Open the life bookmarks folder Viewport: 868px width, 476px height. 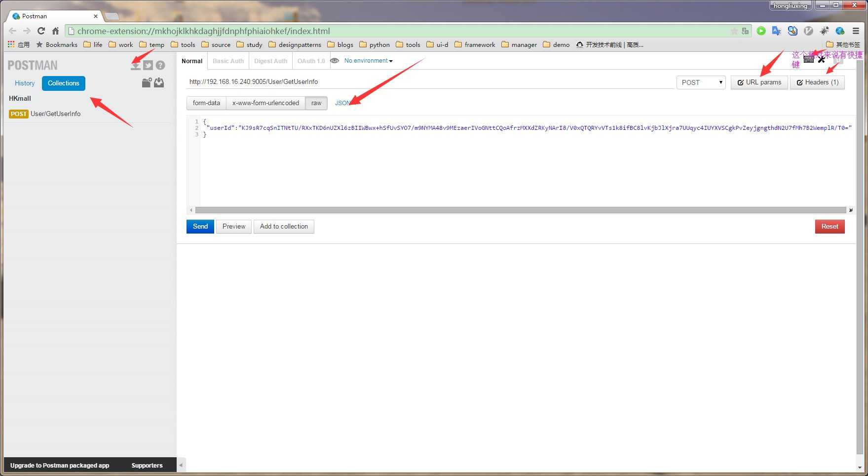pyautogui.click(x=93, y=44)
